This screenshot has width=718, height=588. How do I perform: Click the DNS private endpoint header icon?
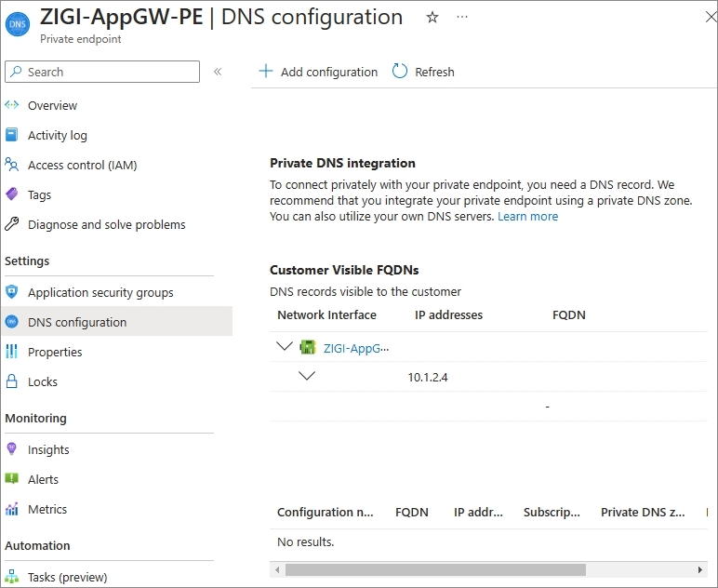click(x=18, y=24)
